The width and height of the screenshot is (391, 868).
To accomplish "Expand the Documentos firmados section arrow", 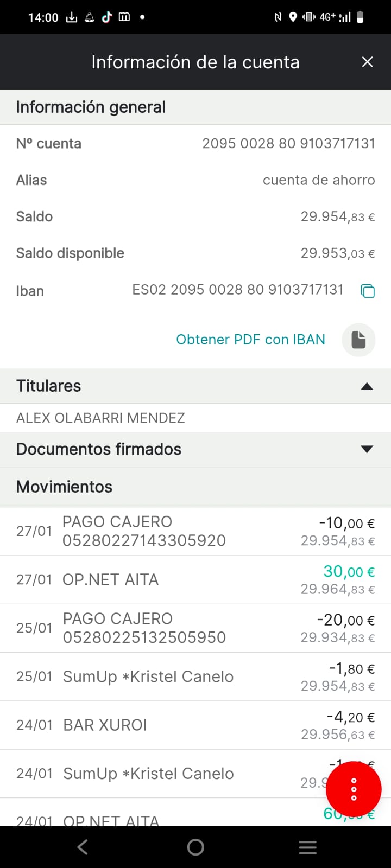I will click(367, 449).
